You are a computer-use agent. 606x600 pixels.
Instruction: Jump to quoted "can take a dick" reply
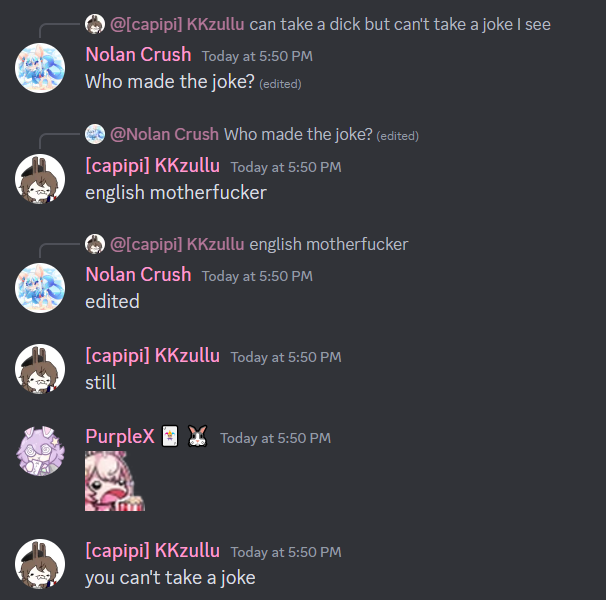400,24
